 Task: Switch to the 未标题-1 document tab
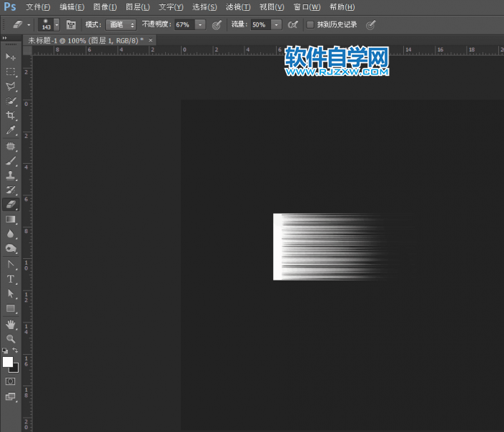coord(85,40)
